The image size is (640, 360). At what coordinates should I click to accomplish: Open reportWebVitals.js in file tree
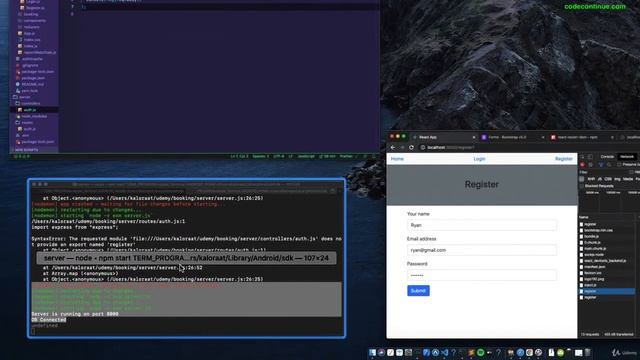(39, 53)
